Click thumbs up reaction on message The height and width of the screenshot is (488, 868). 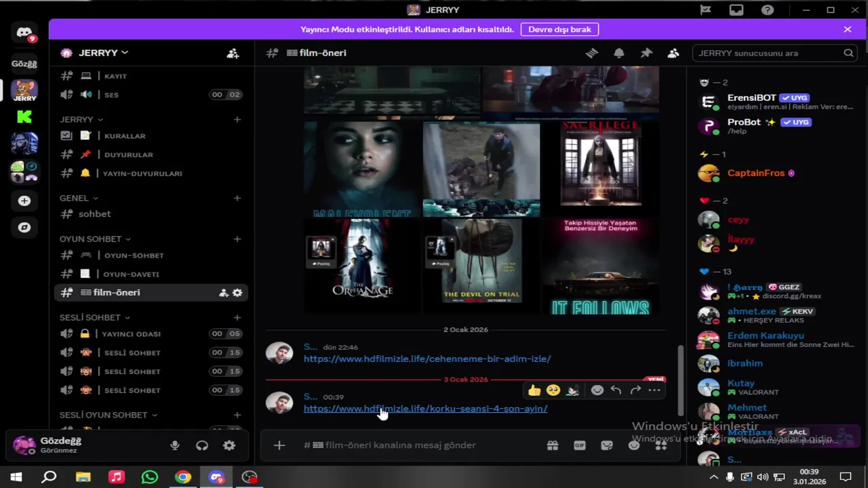tap(534, 390)
